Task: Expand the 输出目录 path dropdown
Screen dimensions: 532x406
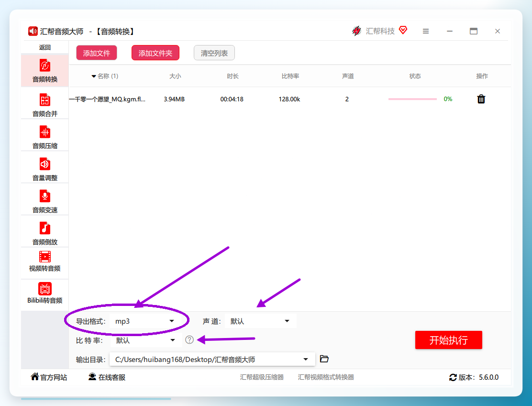Action: tap(212, 359)
